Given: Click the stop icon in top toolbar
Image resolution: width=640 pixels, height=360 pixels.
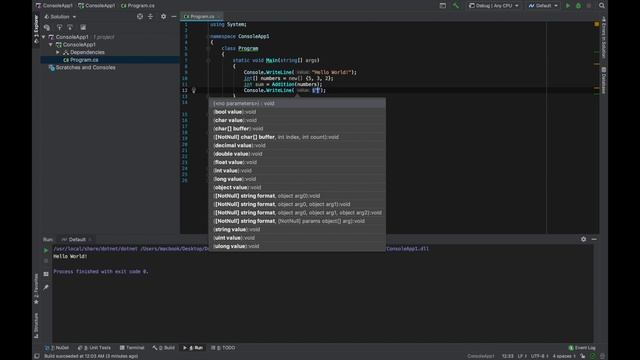Looking at the screenshot, I should click(589, 6).
